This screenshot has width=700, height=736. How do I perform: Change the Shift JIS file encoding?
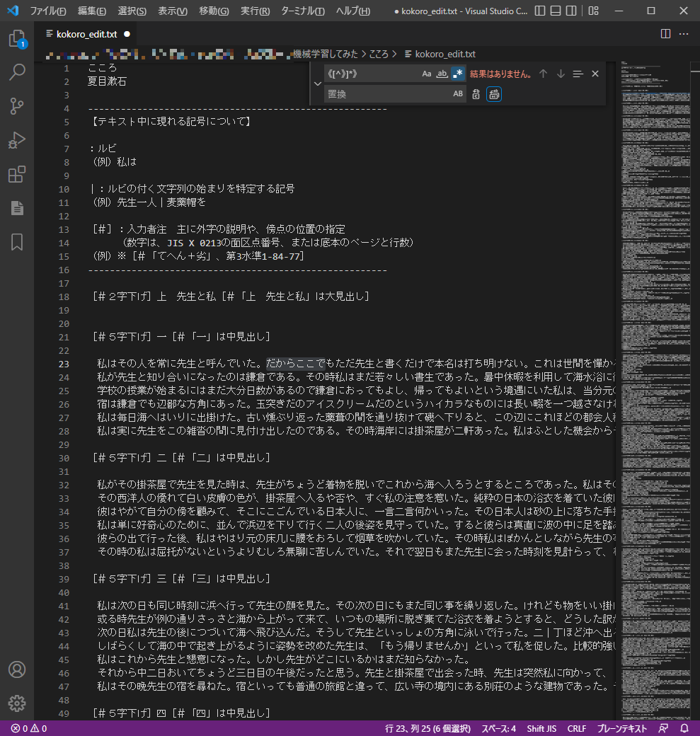[541, 728]
